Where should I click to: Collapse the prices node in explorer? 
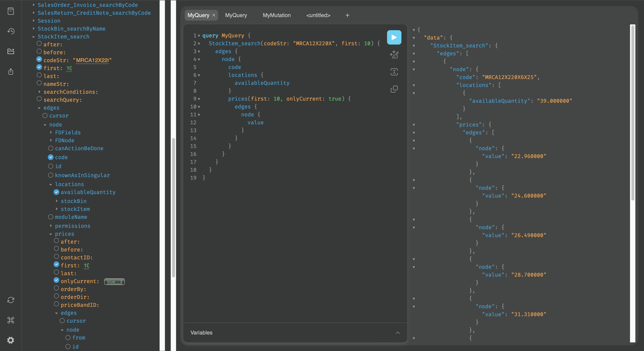[x=51, y=234]
